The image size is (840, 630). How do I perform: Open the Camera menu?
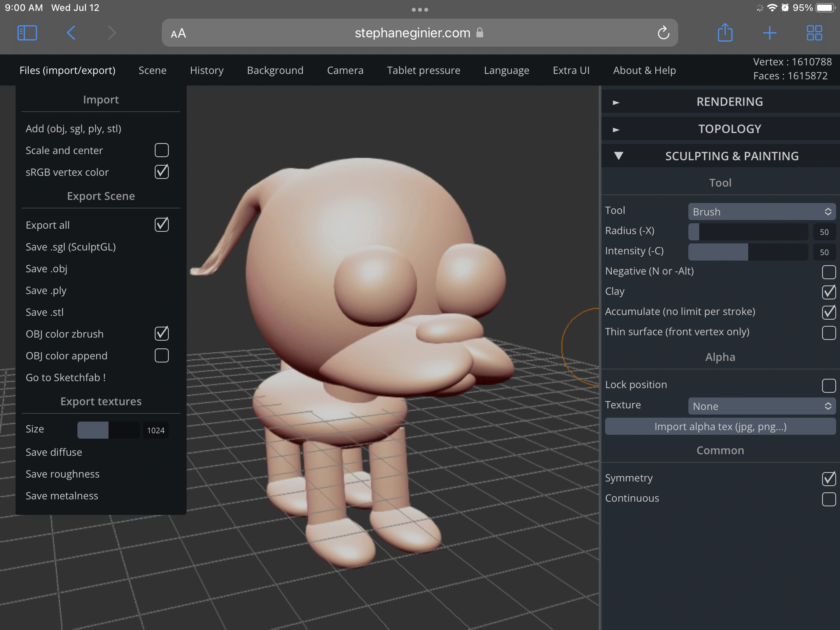click(345, 70)
